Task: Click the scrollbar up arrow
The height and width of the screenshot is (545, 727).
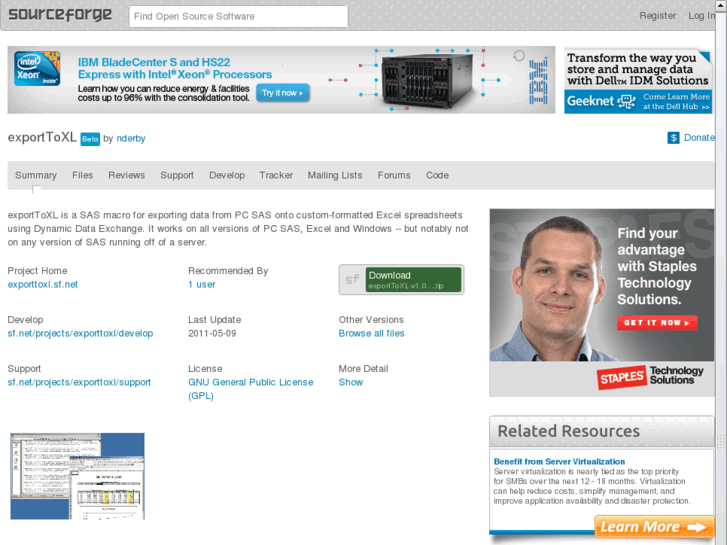Action: tap(721, 5)
